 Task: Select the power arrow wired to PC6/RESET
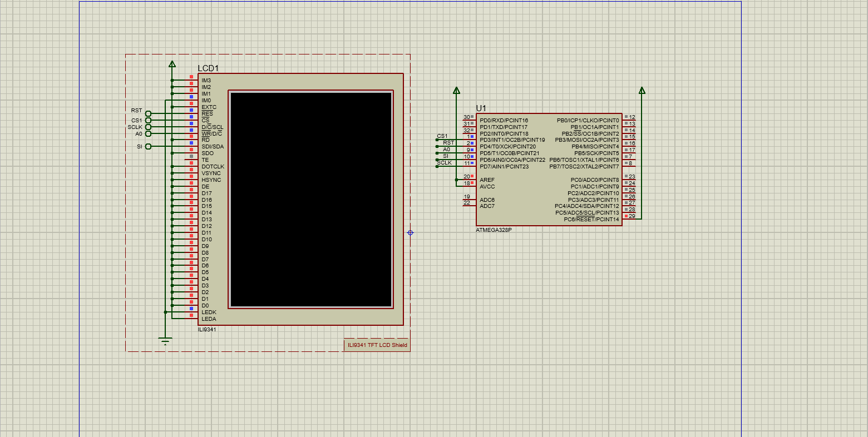pos(642,90)
